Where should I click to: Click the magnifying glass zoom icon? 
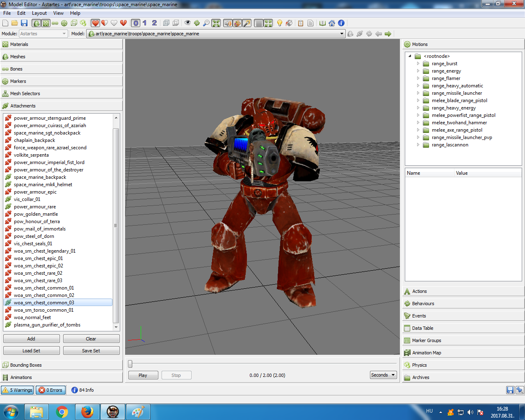206,23
